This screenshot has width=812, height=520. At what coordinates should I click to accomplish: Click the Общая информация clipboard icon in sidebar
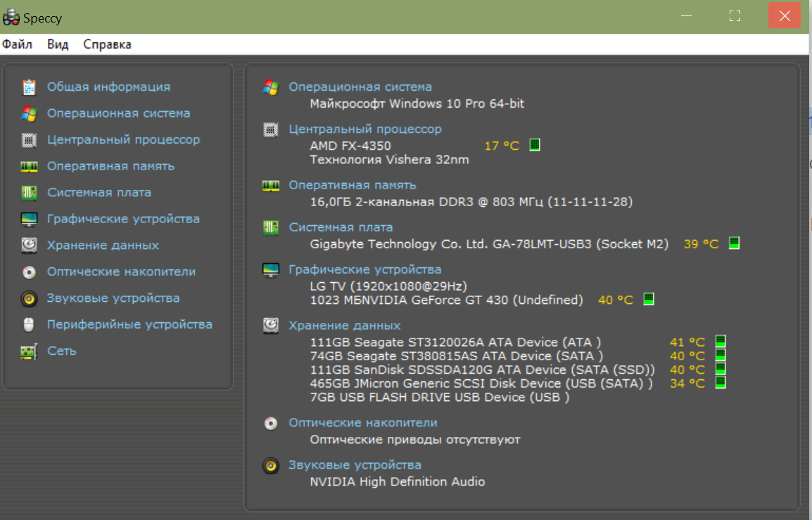[29, 87]
